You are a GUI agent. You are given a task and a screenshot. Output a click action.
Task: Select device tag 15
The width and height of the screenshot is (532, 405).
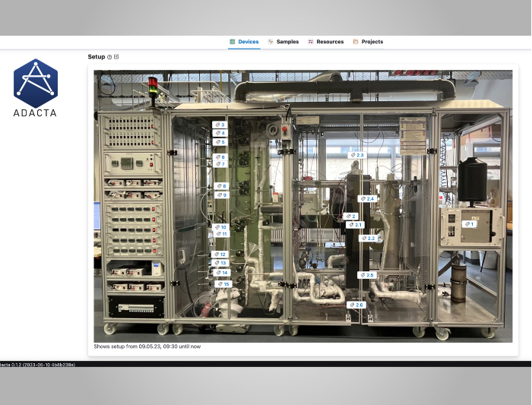pyautogui.click(x=223, y=284)
